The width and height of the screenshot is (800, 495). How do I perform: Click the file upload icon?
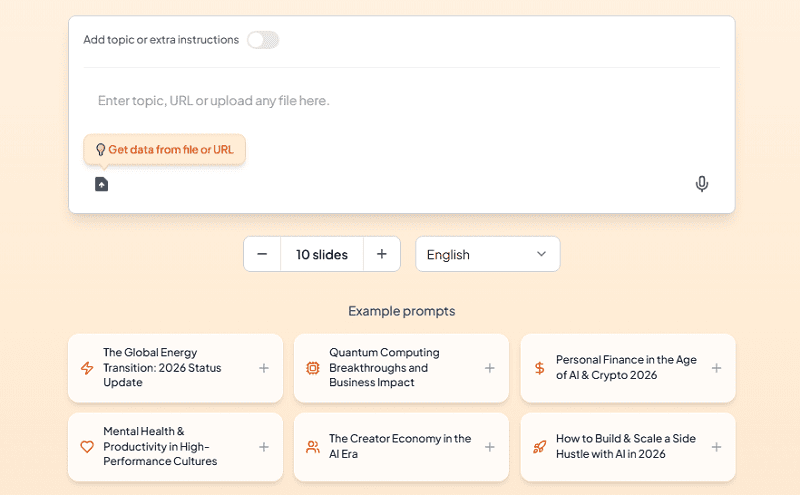pos(101,184)
